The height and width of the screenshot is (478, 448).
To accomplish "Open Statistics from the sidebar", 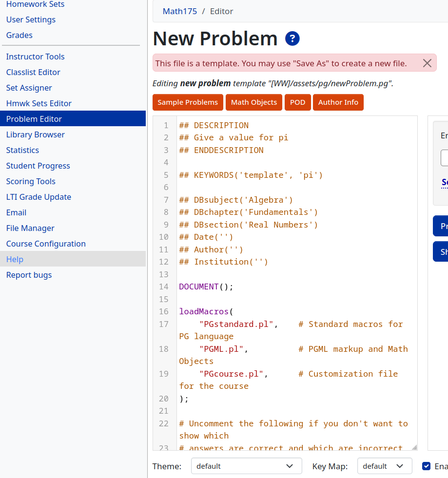I will pyautogui.click(x=22, y=150).
